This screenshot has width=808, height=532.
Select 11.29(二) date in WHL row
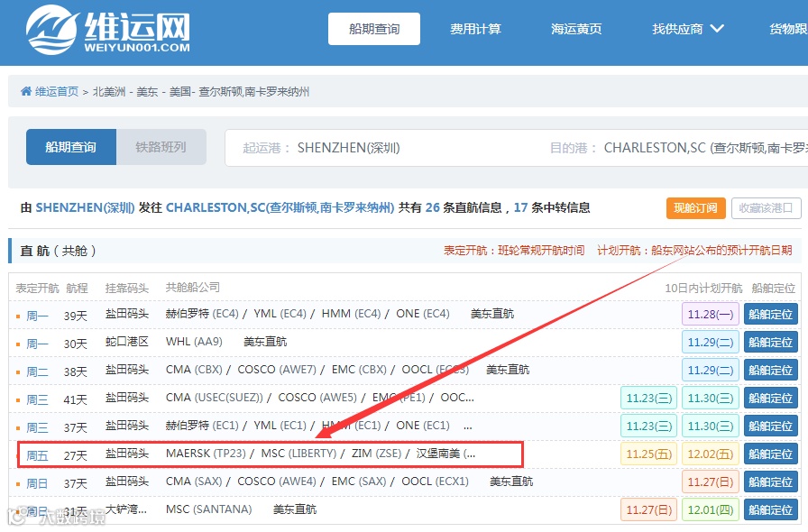tap(711, 342)
